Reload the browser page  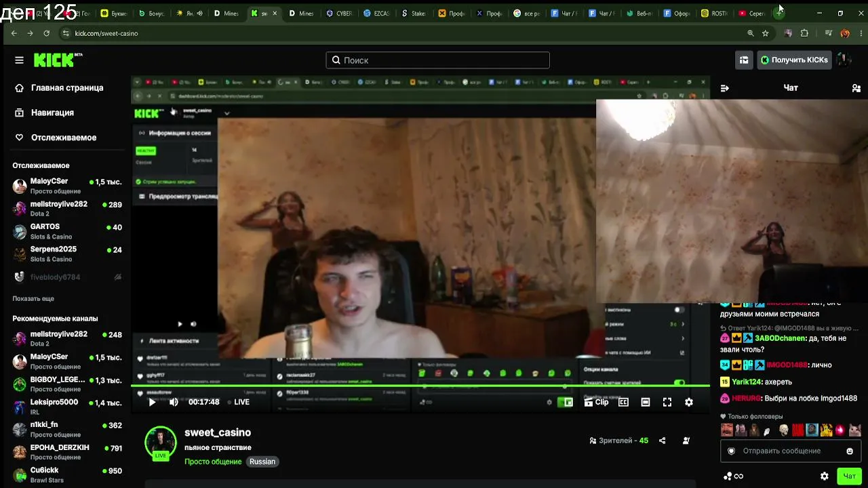[x=46, y=33]
